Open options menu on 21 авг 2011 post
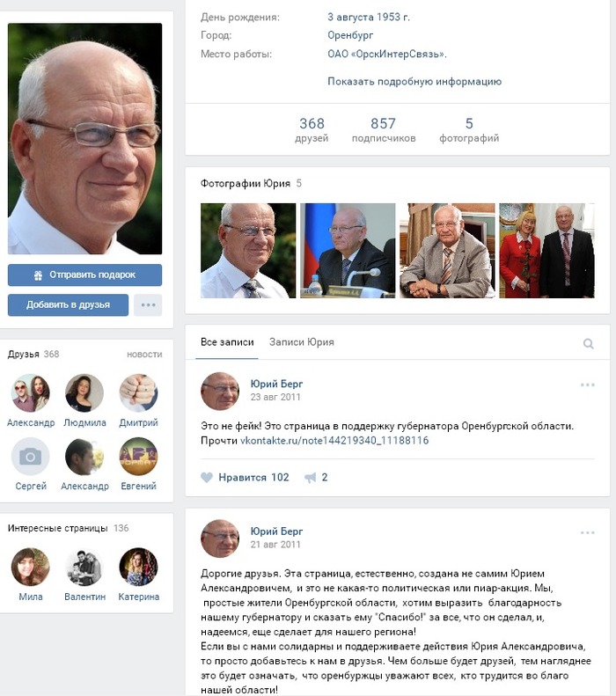 coord(587,532)
